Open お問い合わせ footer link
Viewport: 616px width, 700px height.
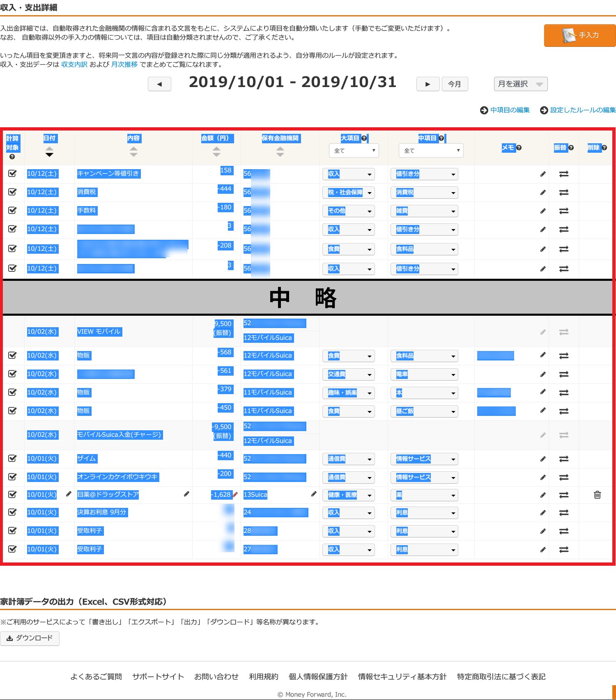point(216,677)
